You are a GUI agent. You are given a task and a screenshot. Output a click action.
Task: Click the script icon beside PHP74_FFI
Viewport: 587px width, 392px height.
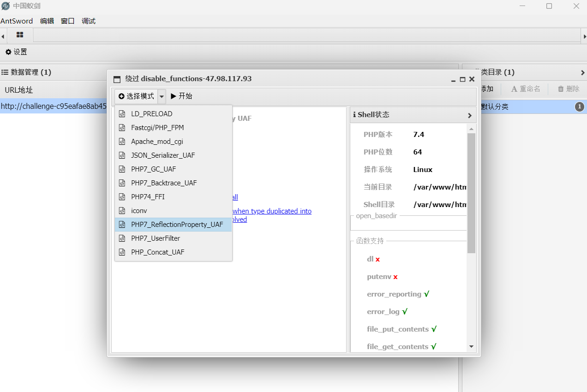click(x=122, y=196)
